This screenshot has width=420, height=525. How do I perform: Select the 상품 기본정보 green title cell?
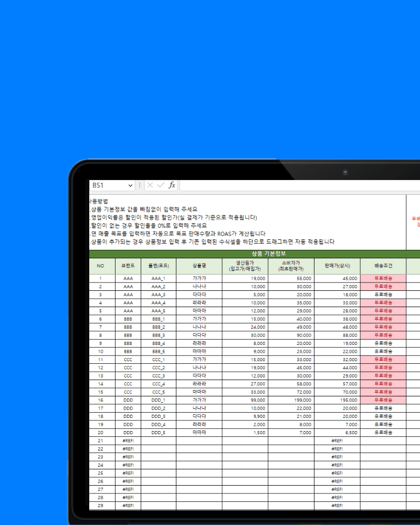point(255,254)
